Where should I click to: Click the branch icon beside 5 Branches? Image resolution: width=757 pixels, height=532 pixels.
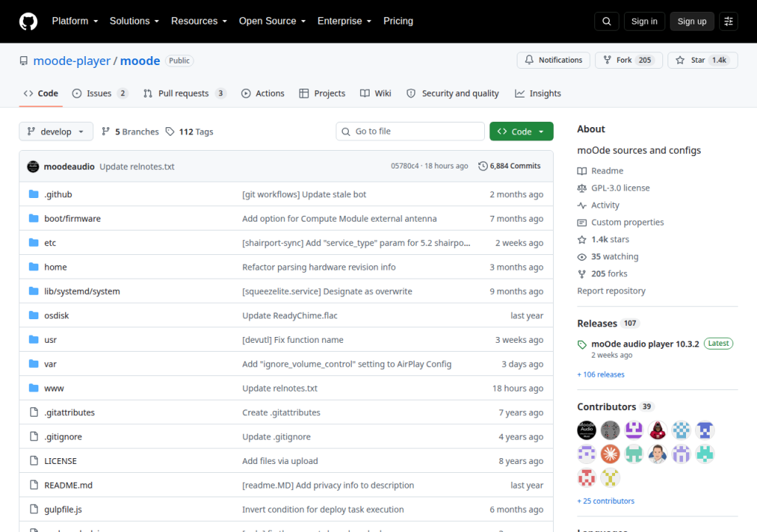[x=106, y=132]
